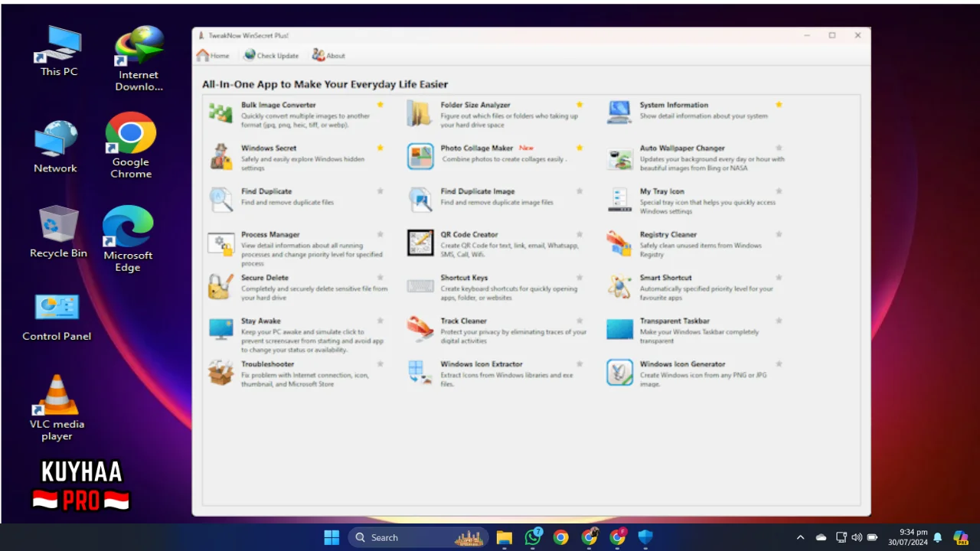
Task: Go to the Home toolbar item
Action: pos(213,55)
